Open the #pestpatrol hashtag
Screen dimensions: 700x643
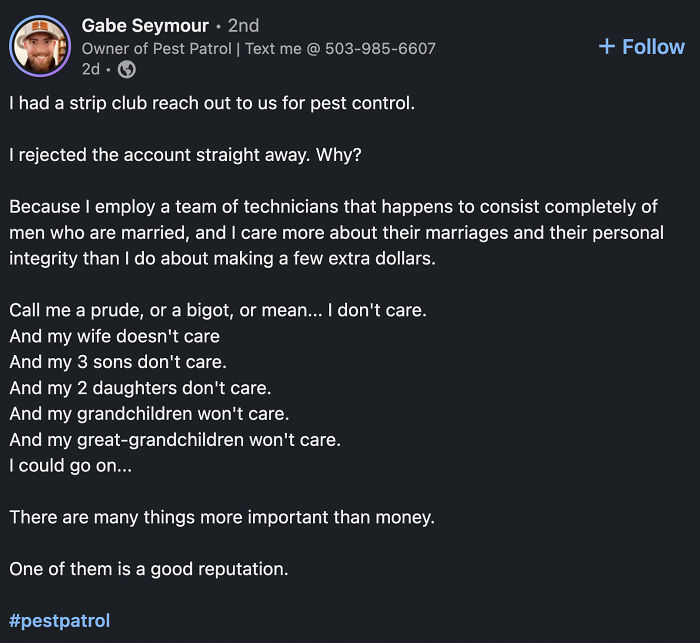(x=59, y=621)
